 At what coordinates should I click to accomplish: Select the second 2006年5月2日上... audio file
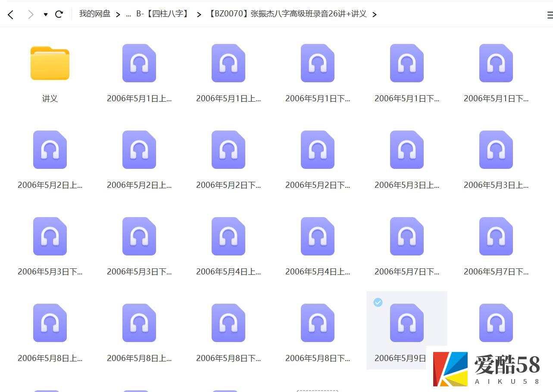(x=139, y=150)
